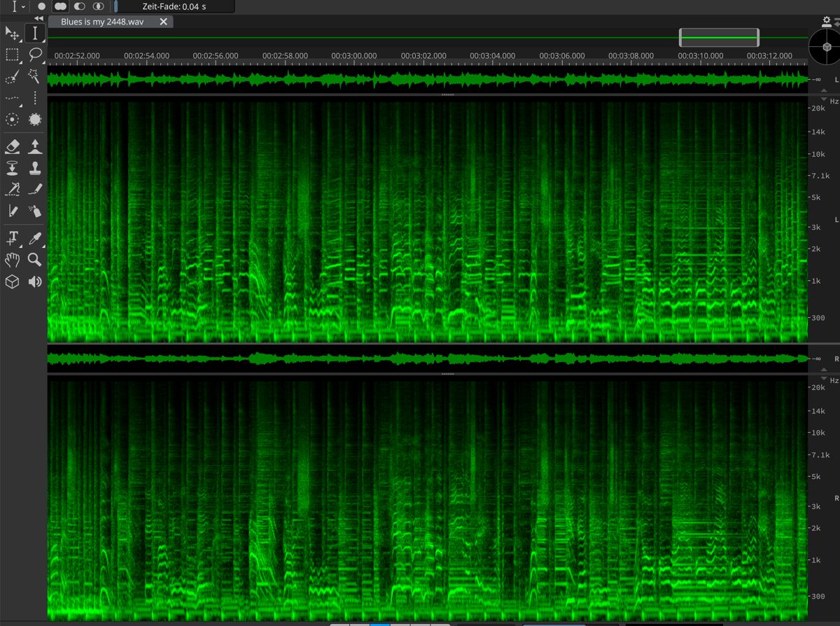Click the Zeit-Fade value field
840x626 pixels.
pyautogui.click(x=175, y=6)
